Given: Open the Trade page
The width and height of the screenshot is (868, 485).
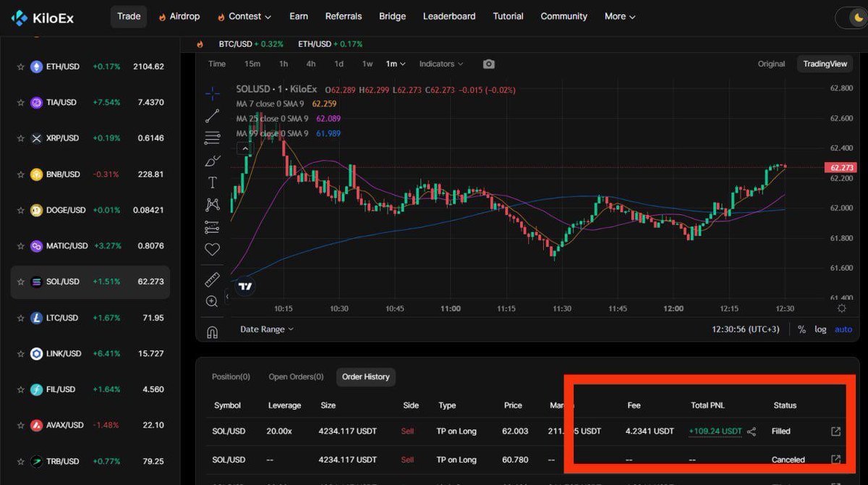Looking at the screenshot, I should point(129,17).
